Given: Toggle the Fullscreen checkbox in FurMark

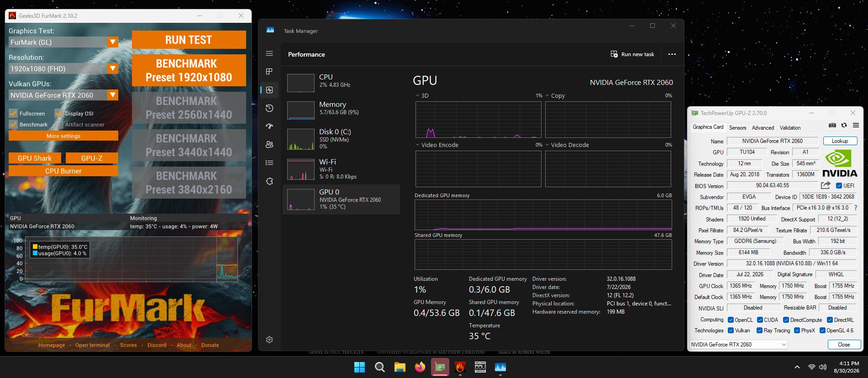Looking at the screenshot, I should [13, 113].
